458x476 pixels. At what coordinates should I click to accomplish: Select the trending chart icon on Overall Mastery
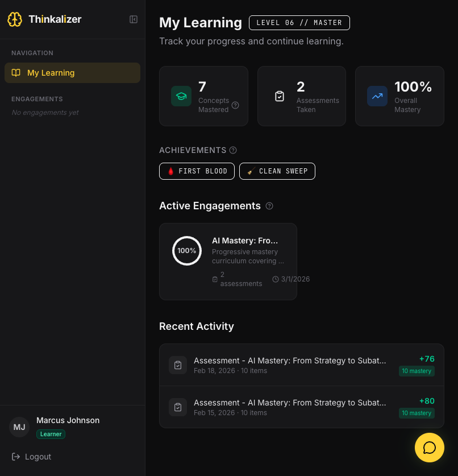tap(377, 96)
